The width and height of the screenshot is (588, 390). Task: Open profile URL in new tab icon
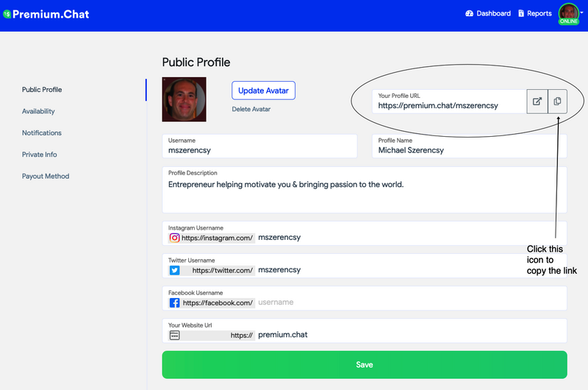coord(537,102)
